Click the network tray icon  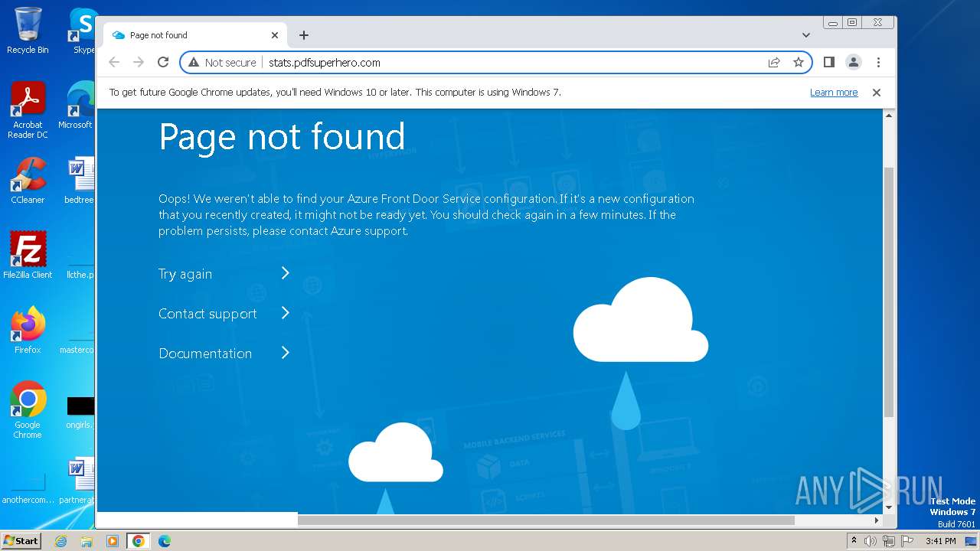pyautogui.click(x=889, y=541)
